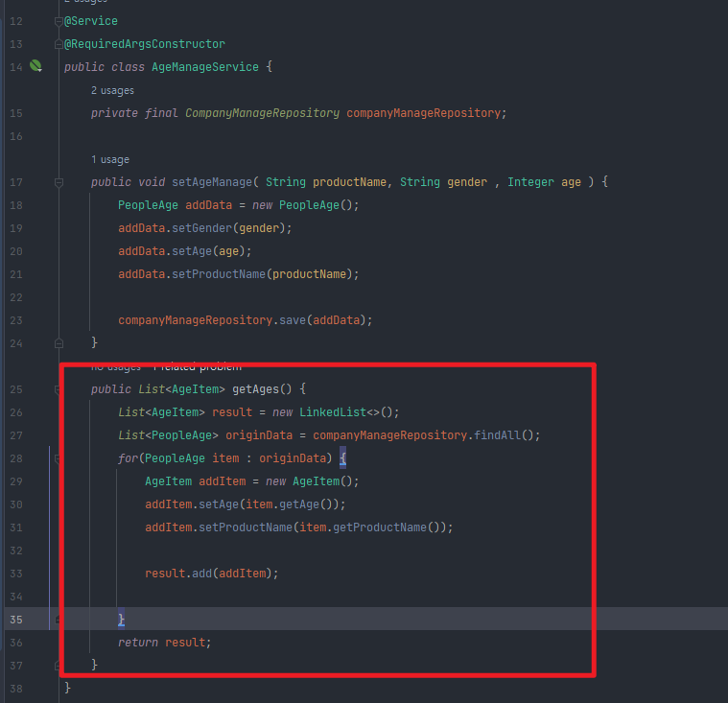The image size is (728, 703).
Task: Click line number 35 in the gutter
Action: [15, 620]
